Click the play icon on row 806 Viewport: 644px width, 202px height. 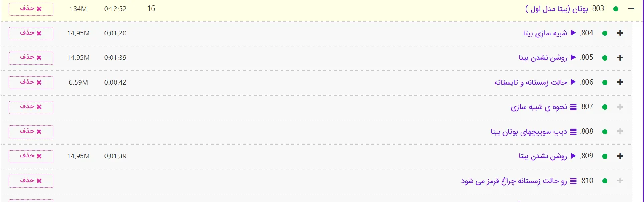tap(573, 82)
